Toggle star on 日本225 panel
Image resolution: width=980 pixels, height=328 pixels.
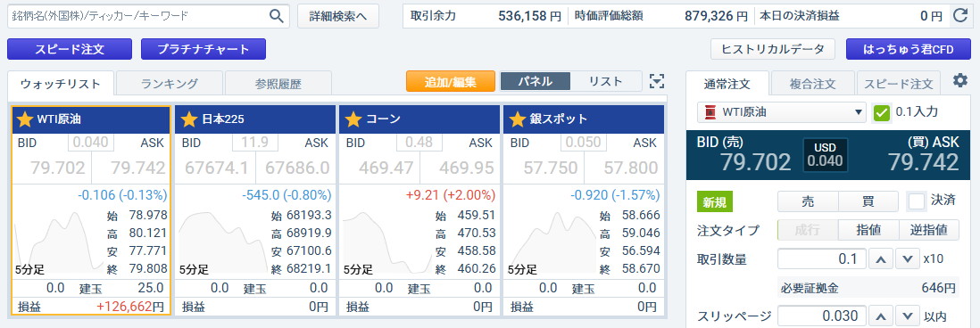click(x=188, y=119)
